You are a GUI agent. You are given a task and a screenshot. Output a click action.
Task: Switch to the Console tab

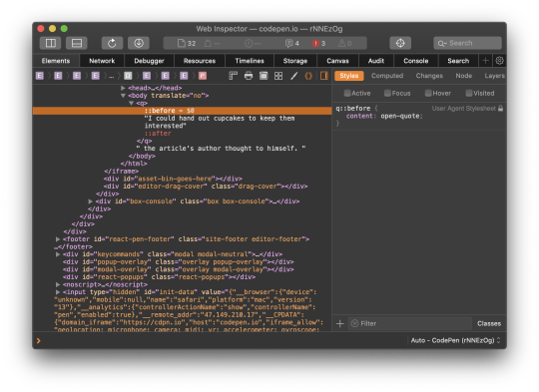tap(416, 61)
